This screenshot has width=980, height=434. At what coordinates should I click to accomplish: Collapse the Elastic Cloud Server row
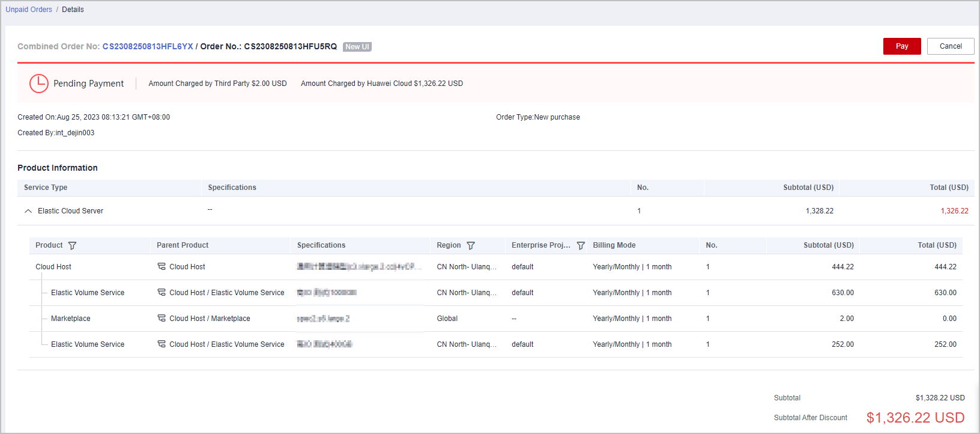[28, 211]
